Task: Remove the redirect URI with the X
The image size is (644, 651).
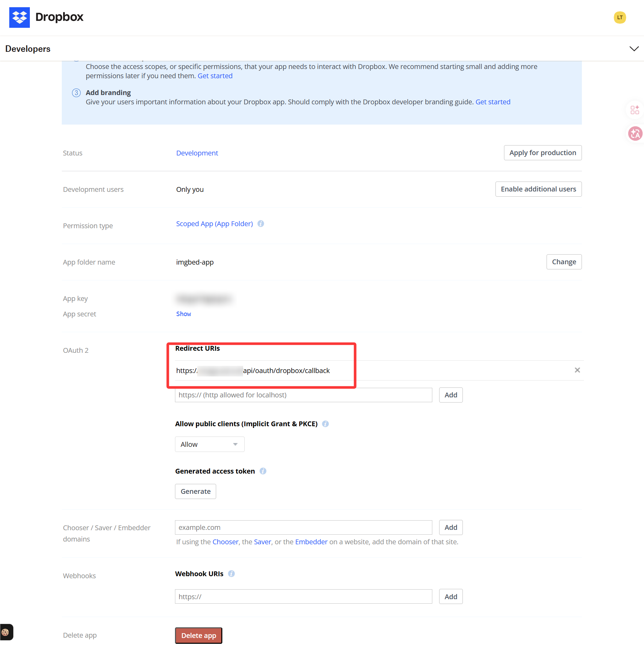Action: (x=577, y=370)
